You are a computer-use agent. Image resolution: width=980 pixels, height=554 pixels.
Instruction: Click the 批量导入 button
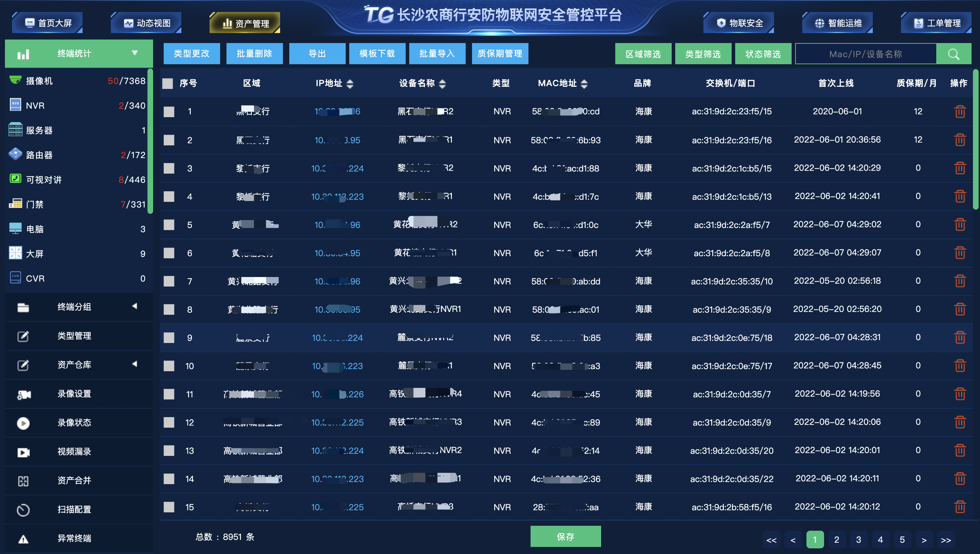click(x=437, y=54)
